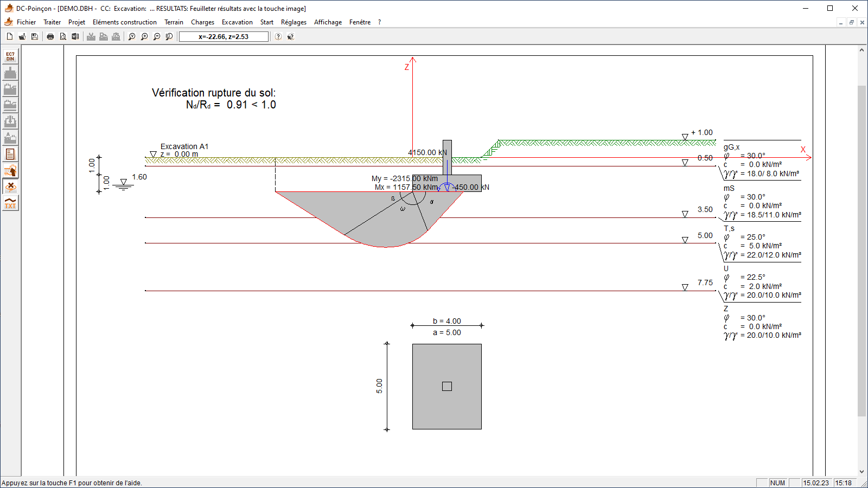The image size is (868, 488).
Task: Click the DC-Poinçon app icon in title bar
Action: tap(8, 8)
